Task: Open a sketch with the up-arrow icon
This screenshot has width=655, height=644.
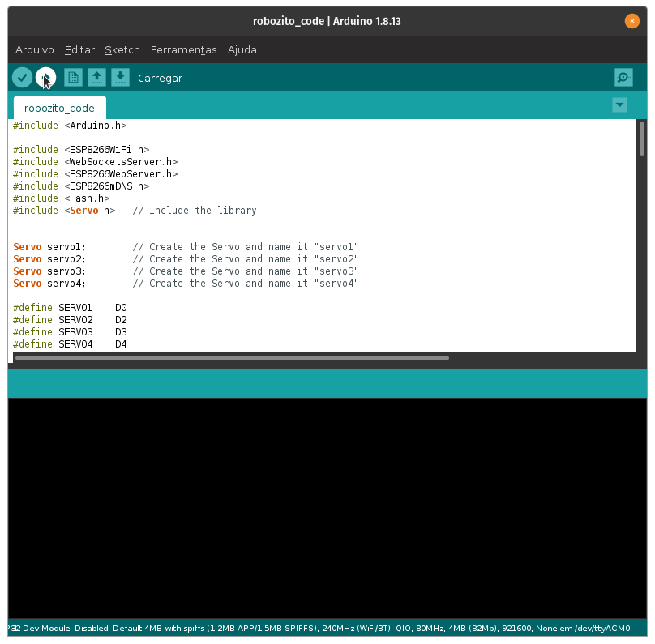Action: tap(96, 78)
